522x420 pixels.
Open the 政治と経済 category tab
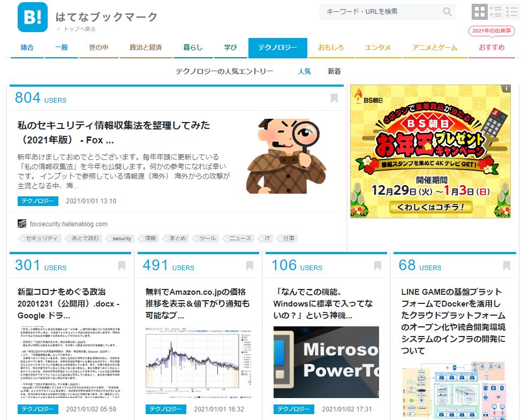[x=146, y=48]
